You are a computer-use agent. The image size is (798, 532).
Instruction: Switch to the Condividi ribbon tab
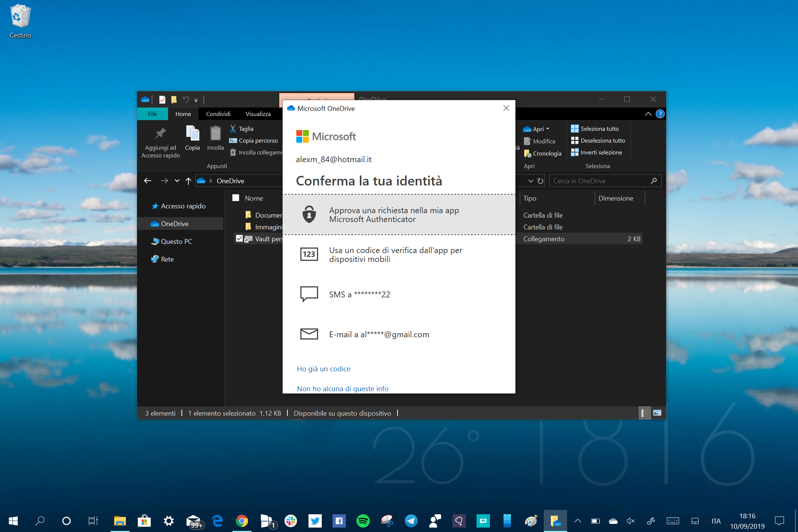(218, 114)
